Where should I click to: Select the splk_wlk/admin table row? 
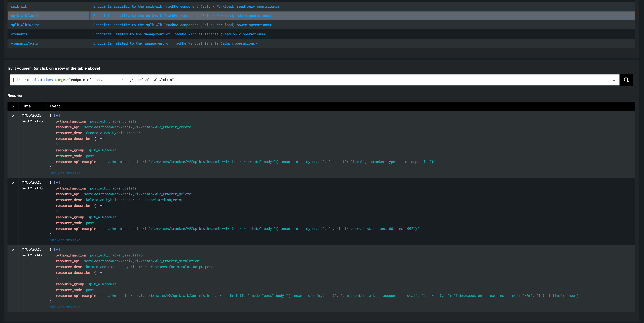321,15
